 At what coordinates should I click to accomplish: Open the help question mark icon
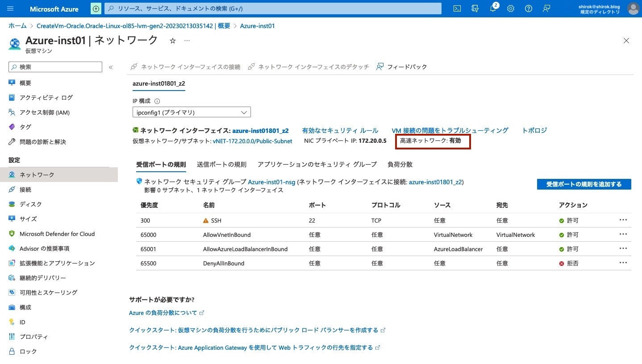(x=529, y=8)
